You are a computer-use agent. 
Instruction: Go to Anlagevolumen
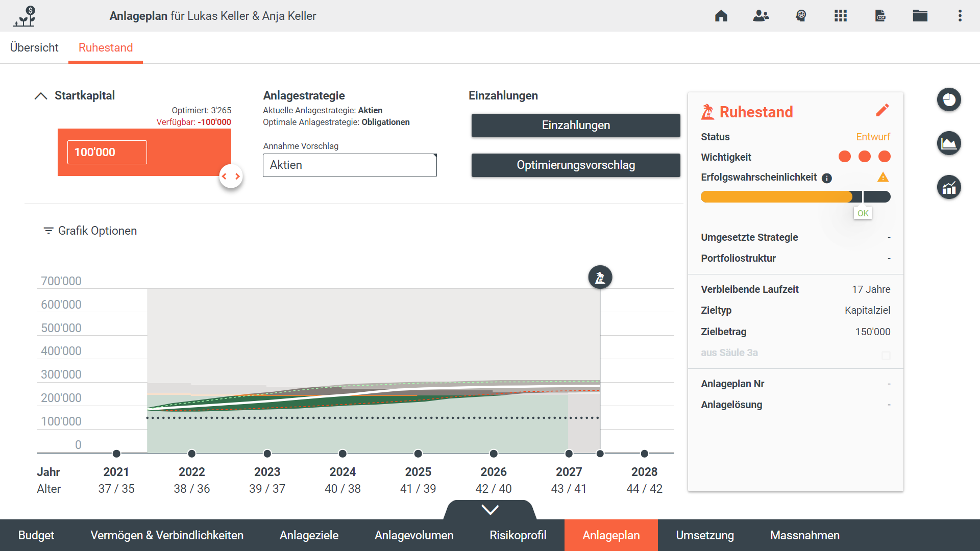(414, 535)
